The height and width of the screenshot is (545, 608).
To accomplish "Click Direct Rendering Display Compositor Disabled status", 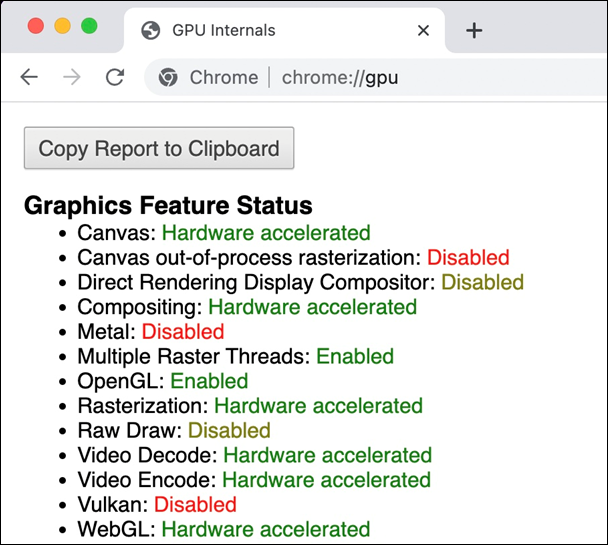I will pyautogui.click(x=482, y=282).
